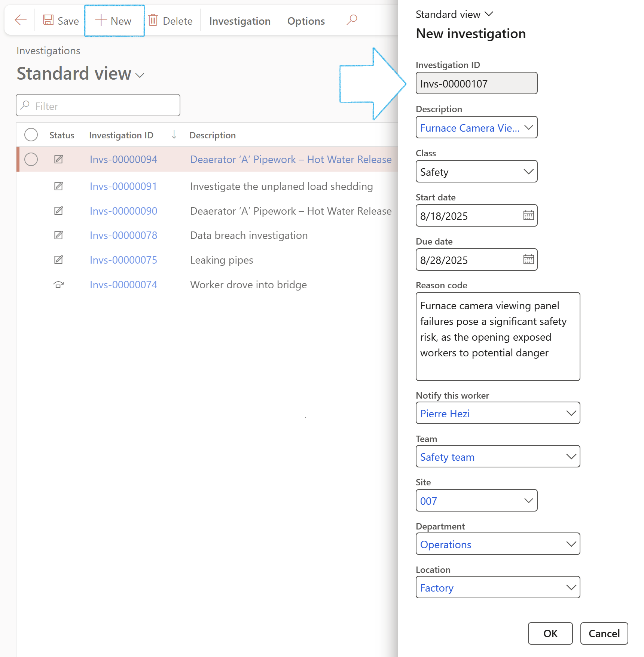Sort by Investigation ID arrow
This screenshot has height=657, width=644.
[174, 135]
